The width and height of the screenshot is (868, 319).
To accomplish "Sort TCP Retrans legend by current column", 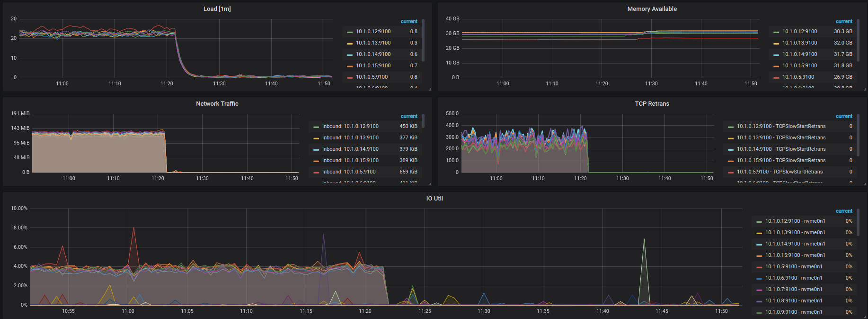I will click(x=844, y=116).
